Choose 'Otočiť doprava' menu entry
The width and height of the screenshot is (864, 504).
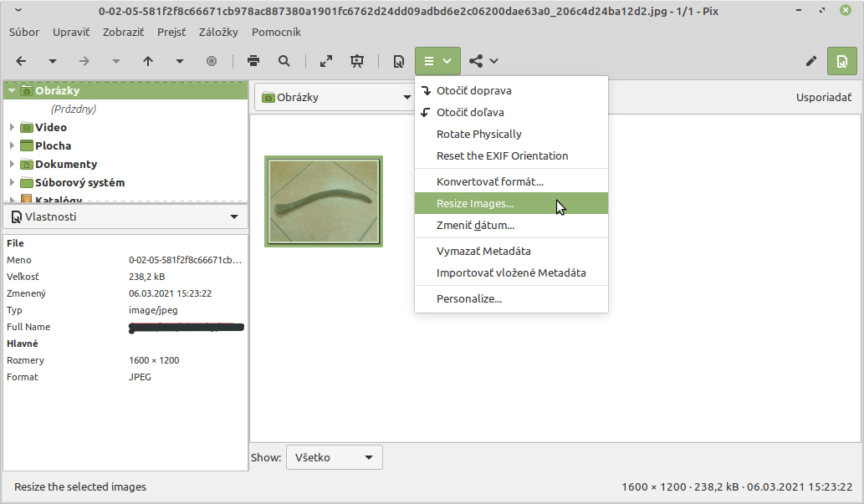(x=473, y=90)
